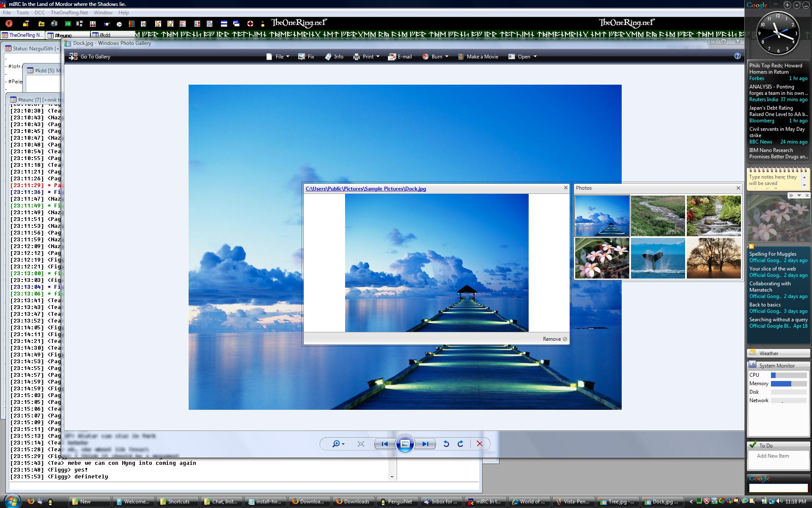Delete the current photo
This screenshot has width=812, height=508.
(480, 444)
